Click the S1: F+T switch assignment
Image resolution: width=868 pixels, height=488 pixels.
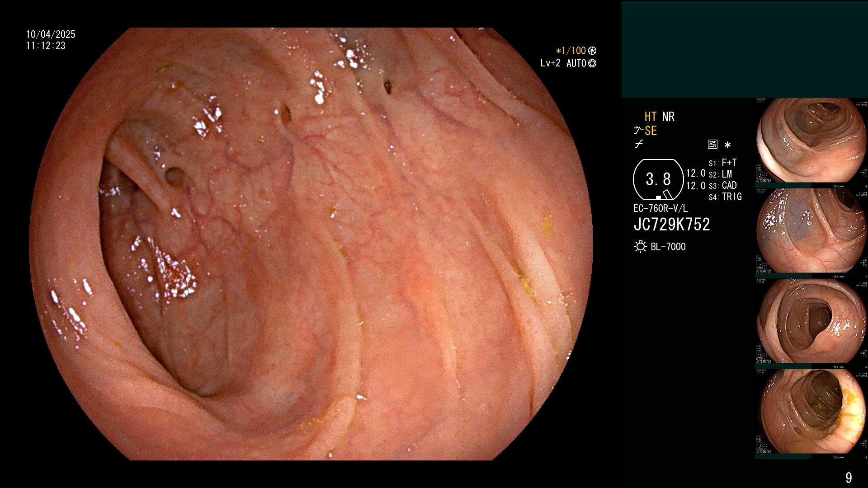click(x=722, y=163)
